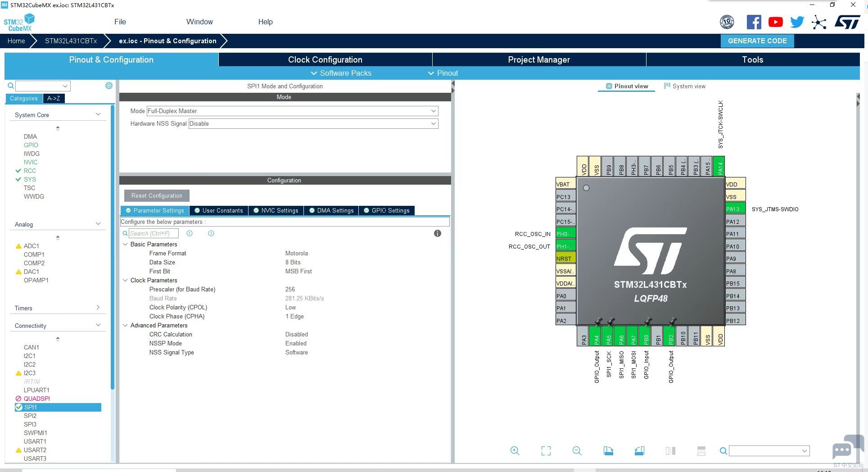Click Reset Configuration button
This screenshot has width=868, height=472.
[157, 195]
